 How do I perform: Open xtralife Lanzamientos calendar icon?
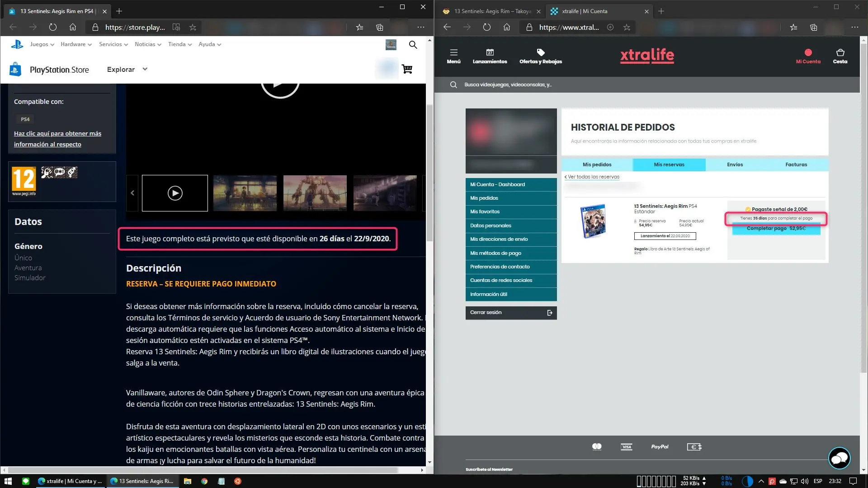pos(490,56)
